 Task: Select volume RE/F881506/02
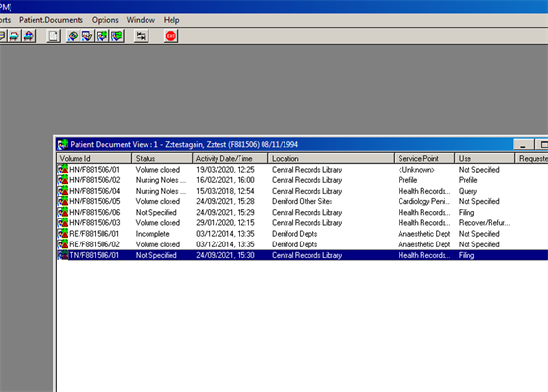pos(94,244)
